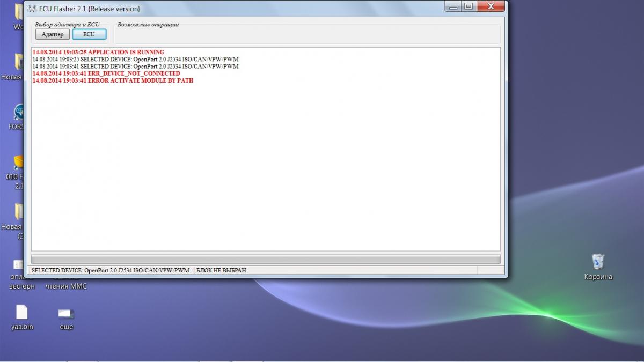Click the ECU button
644x362 pixels.
89,34
